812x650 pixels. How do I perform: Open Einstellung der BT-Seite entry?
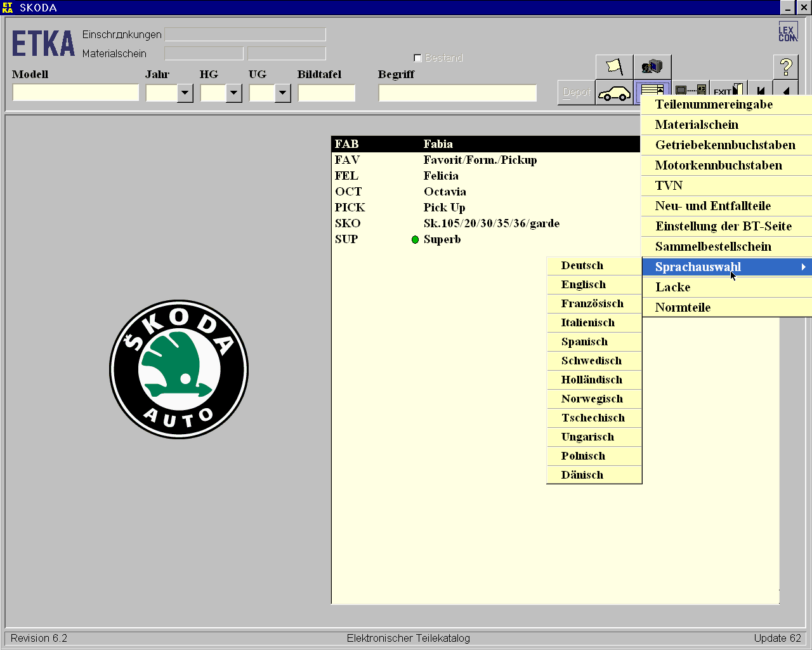(x=728, y=226)
